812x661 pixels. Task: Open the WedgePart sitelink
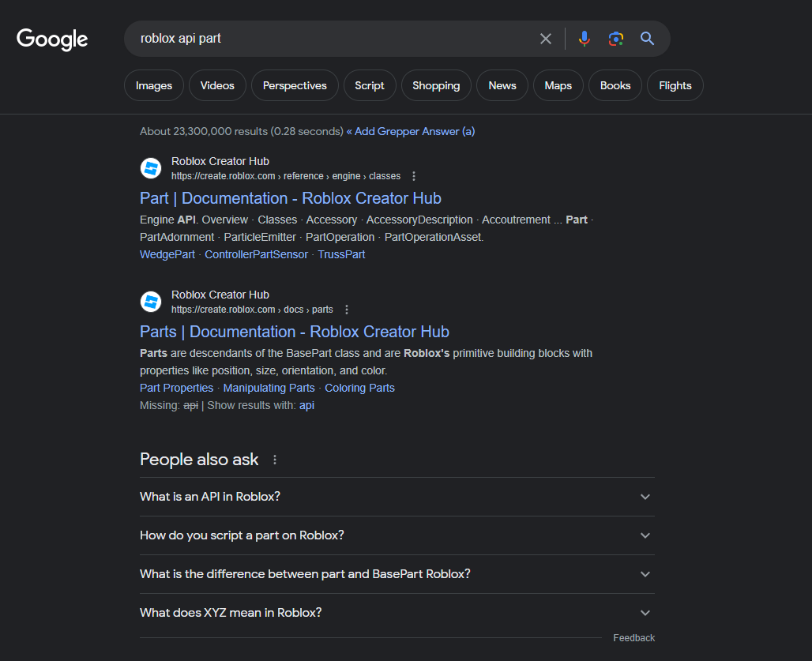point(167,254)
